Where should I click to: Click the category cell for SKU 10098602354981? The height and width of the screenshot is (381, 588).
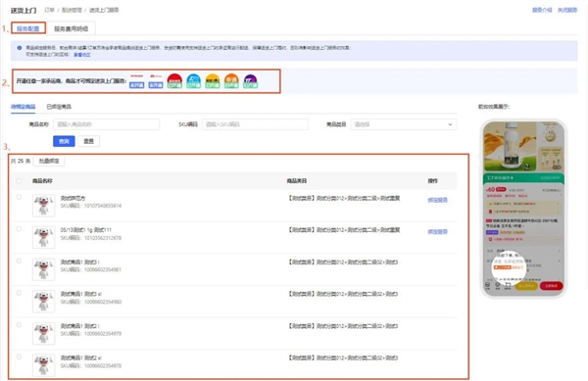point(343,262)
